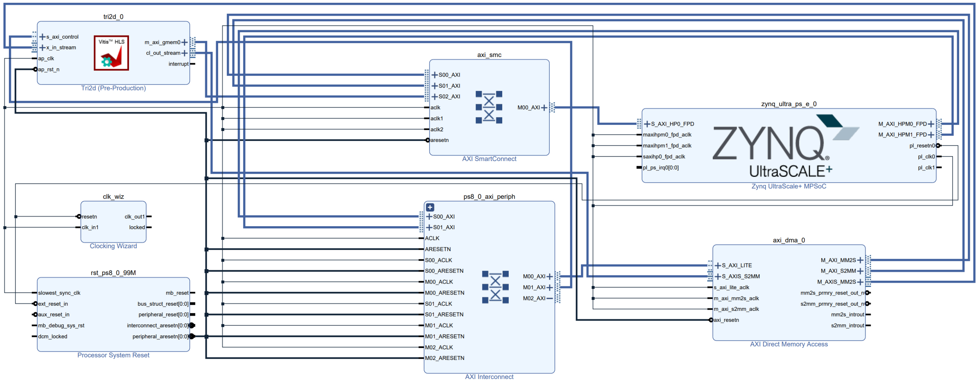
Task: Expand M01_AXI on the ps8_0_axi_periph block
Action: [549, 288]
